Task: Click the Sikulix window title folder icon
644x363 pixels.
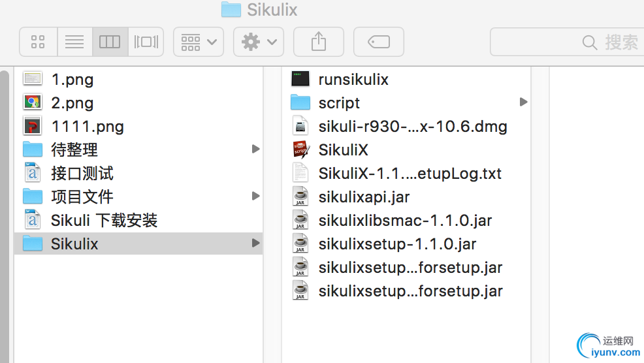Action: (x=231, y=9)
